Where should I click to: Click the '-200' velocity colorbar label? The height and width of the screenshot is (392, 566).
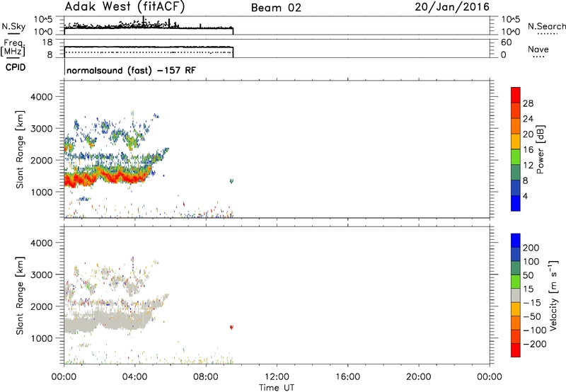[535, 344]
